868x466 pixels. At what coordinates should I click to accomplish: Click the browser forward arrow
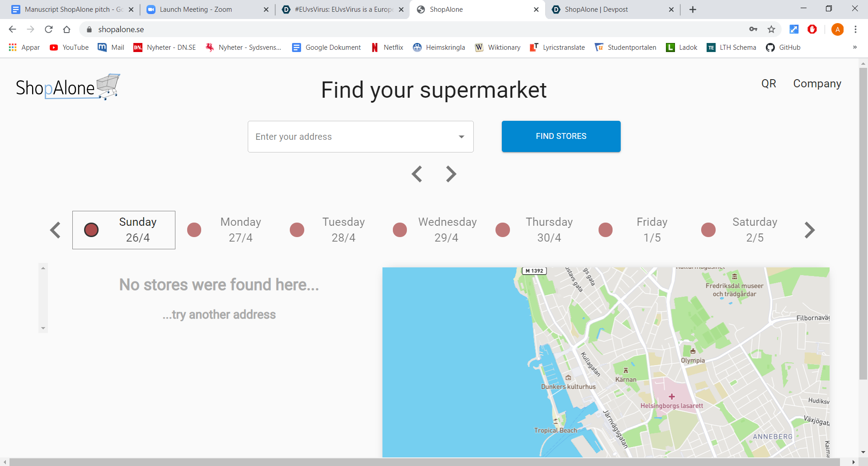coord(30,29)
